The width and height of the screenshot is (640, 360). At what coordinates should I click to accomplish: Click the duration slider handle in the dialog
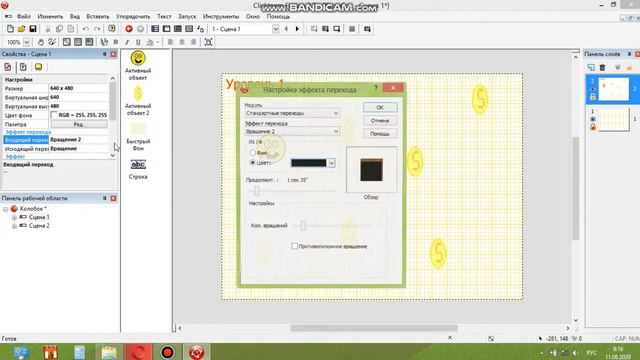256,191
